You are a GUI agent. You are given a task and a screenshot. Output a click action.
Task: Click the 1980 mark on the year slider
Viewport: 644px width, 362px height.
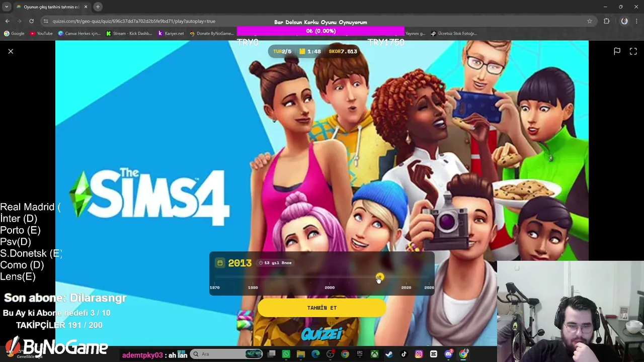pyautogui.click(x=253, y=288)
